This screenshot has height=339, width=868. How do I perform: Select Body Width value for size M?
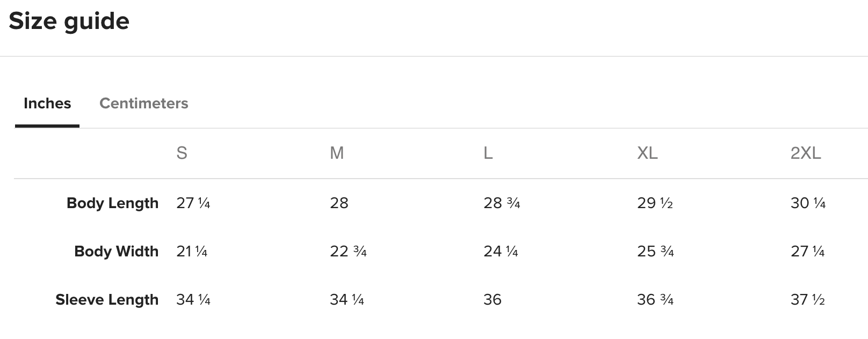(348, 251)
